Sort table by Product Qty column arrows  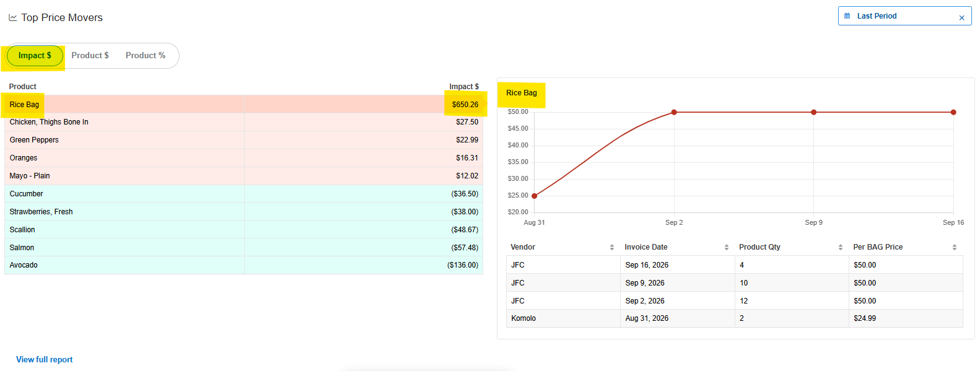pyautogui.click(x=841, y=247)
